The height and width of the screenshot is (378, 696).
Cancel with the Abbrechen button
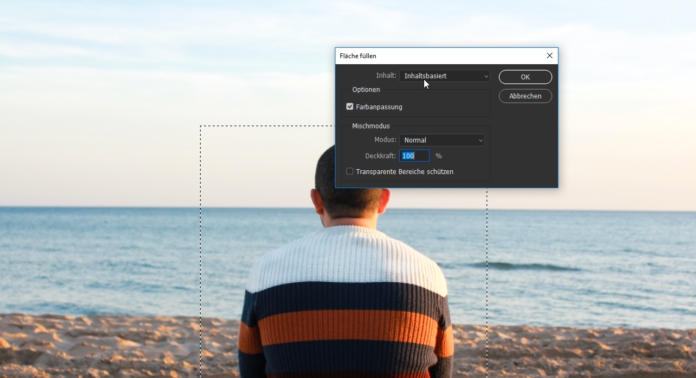pyautogui.click(x=525, y=96)
